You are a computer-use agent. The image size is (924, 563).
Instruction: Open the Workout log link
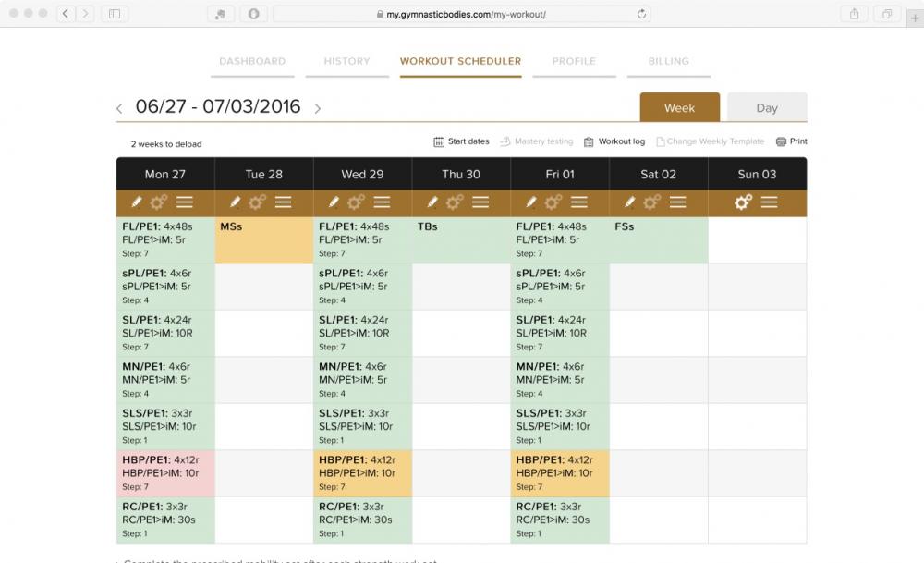[x=614, y=141]
